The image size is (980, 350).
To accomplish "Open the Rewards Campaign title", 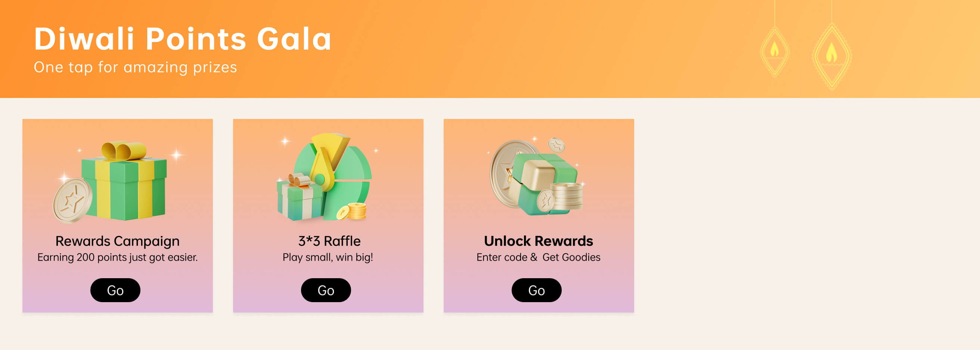I will coord(117,241).
